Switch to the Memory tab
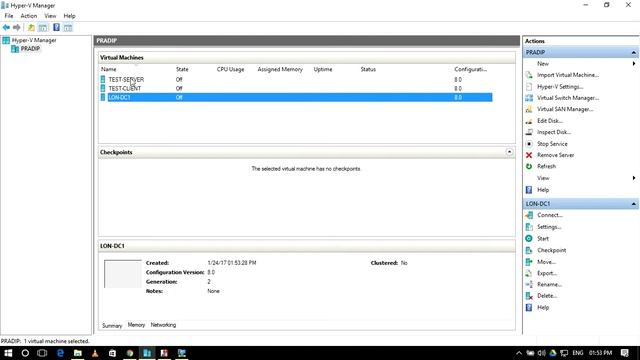The height and width of the screenshot is (360, 640). [136, 325]
